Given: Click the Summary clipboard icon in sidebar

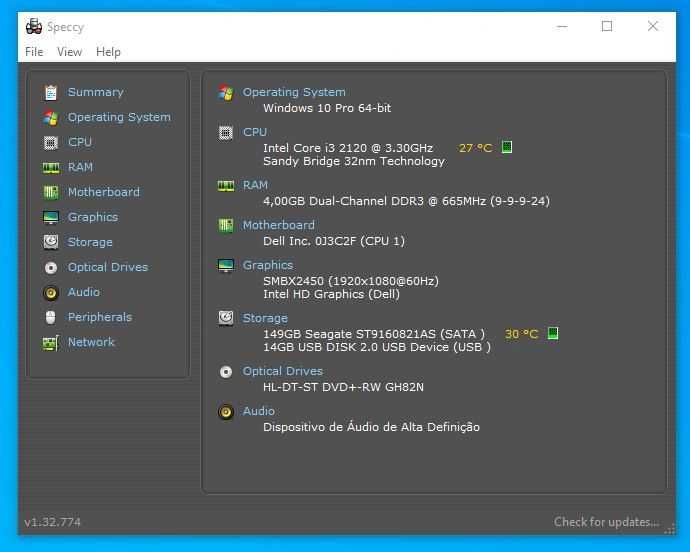Looking at the screenshot, I should coord(51,92).
